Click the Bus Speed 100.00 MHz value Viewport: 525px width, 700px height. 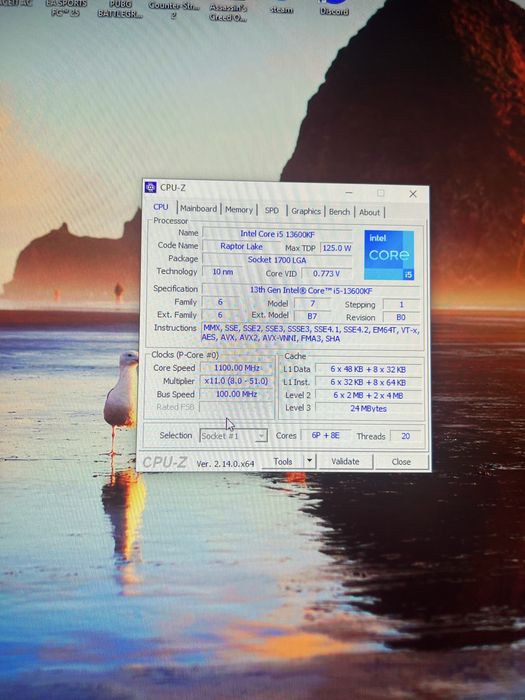[236, 394]
